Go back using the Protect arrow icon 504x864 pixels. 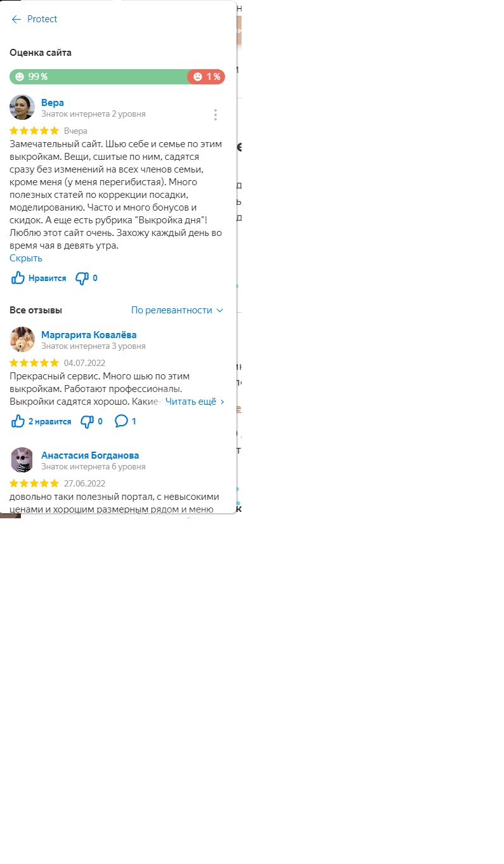[x=16, y=20]
